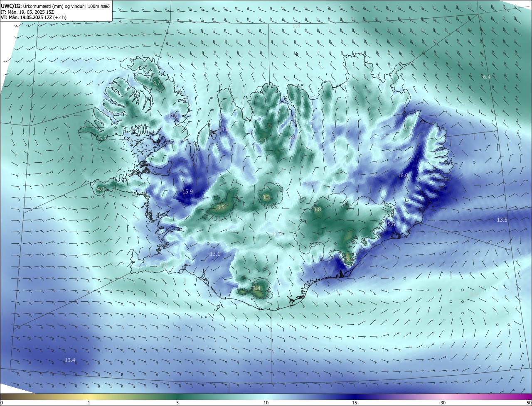Click the 3.3 value label in central Iceland
This screenshot has width=532, height=406.
266,197
